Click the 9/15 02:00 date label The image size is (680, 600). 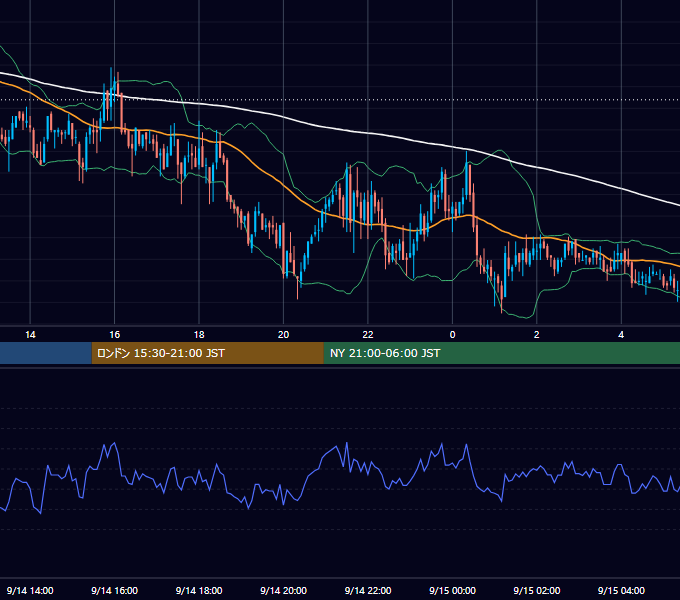coord(536,590)
